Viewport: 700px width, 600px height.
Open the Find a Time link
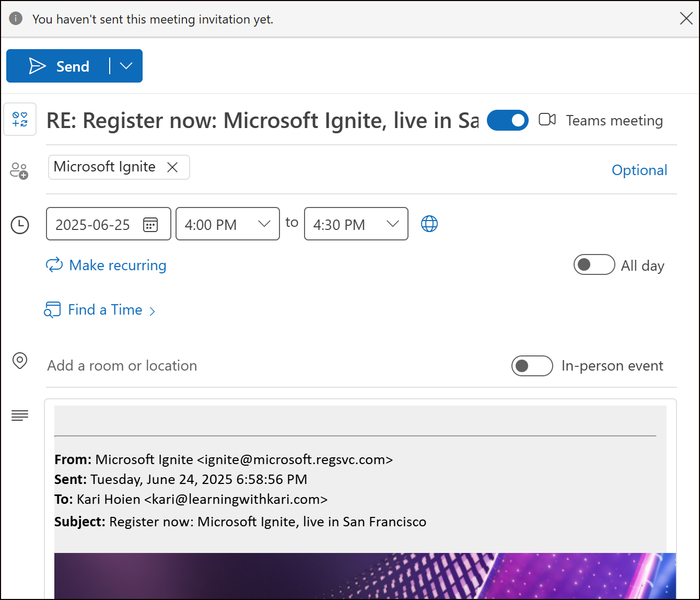click(x=100, y=310)
